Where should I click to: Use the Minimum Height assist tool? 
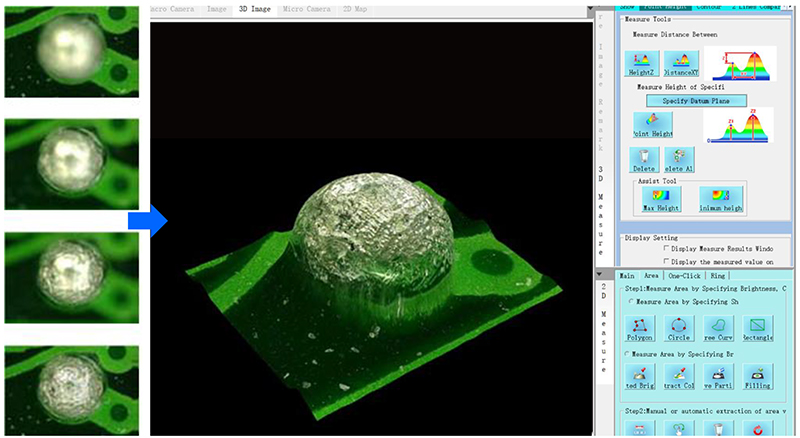720,199
